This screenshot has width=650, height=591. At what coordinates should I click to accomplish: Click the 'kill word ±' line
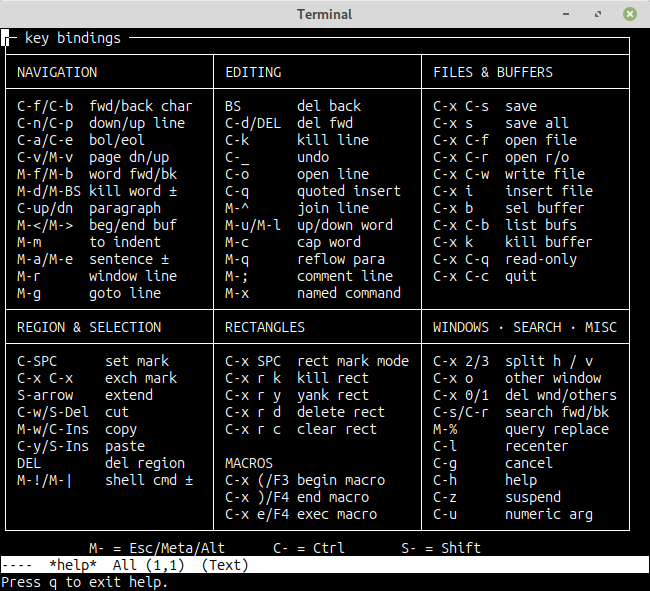[x=97, y=191]
